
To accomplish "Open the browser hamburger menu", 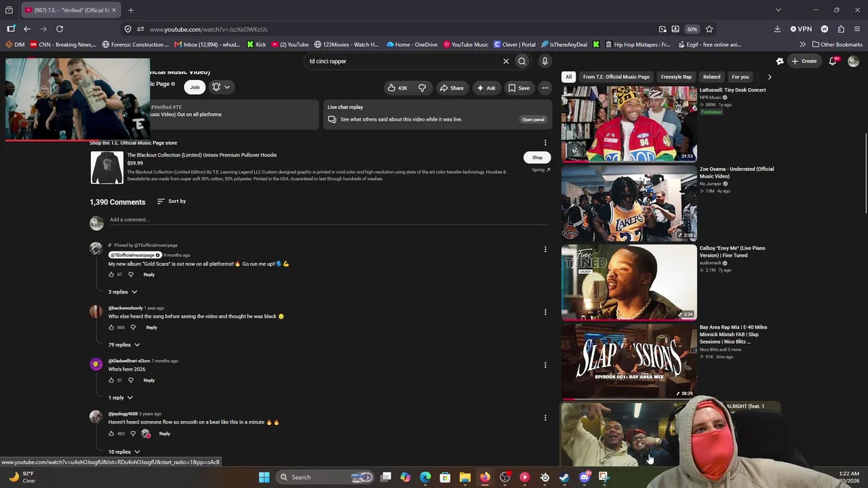I will point(858,29).
